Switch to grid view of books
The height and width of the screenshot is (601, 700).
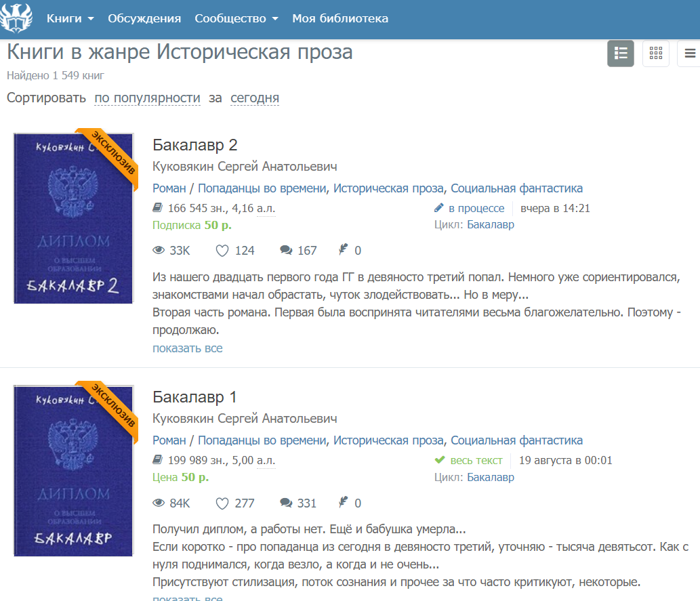(655, 54)
